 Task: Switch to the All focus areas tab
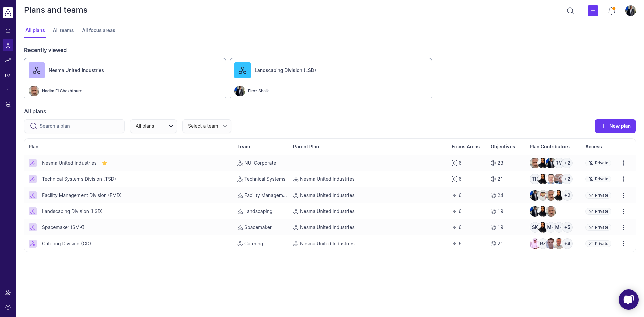[x=98, y=30]
